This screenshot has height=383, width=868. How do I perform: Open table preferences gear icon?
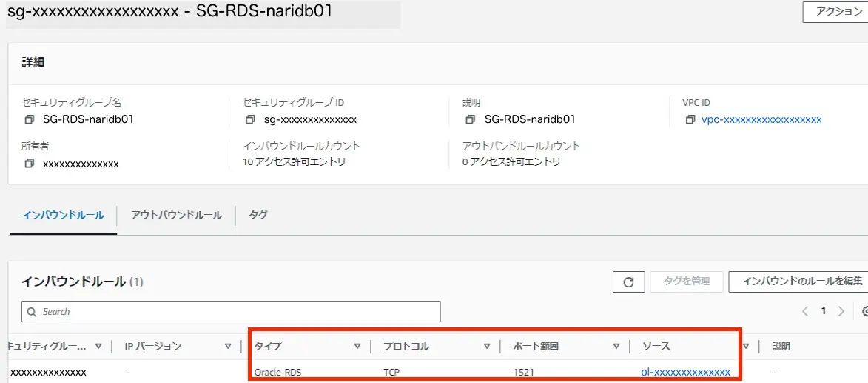coord(864,312)
